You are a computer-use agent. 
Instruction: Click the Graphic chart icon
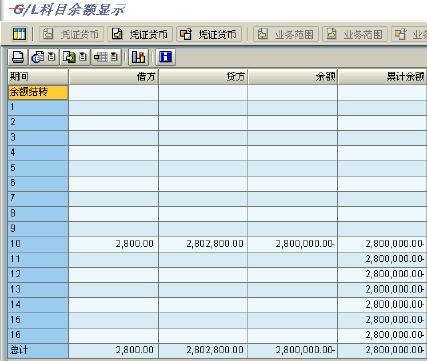click(x=138, y=57)
